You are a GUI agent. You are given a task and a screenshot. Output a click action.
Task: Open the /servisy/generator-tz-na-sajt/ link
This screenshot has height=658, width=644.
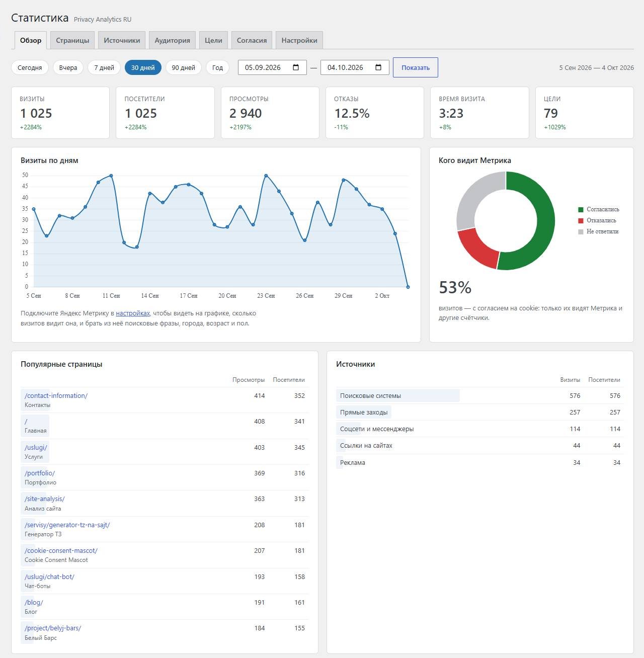(x=67, y=525)
